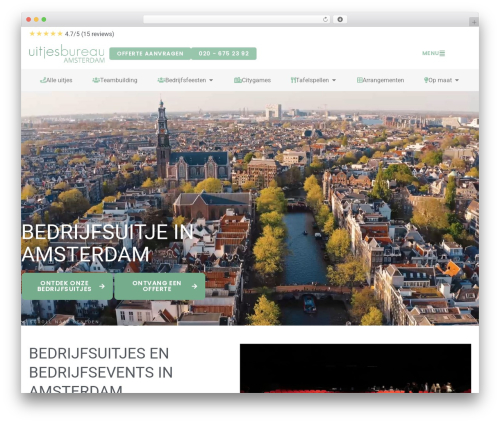The width and height of the screenshot is (500, 423).
Task: Click the Alle uitjes route icon
Action: pyautogui.click(x=43, y=80)
